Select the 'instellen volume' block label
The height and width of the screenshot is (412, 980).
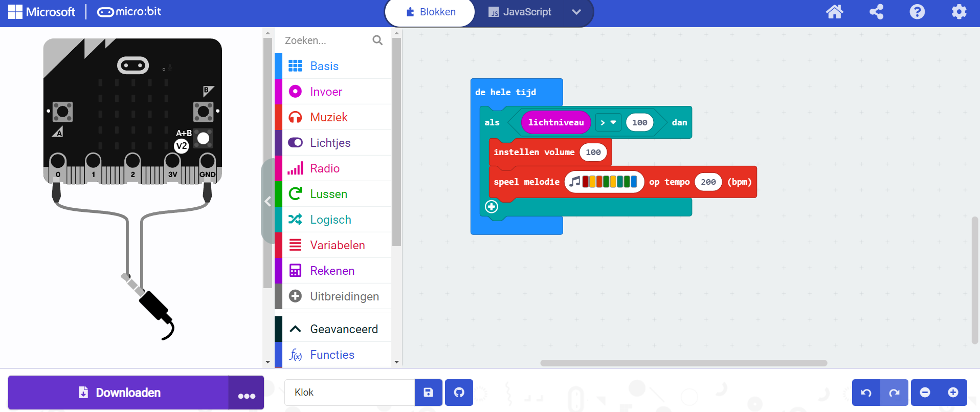click(x=534, y=152)
